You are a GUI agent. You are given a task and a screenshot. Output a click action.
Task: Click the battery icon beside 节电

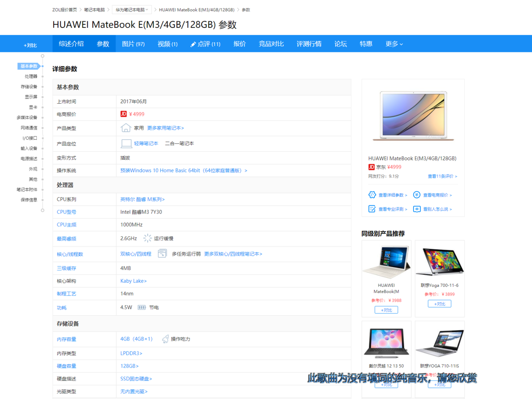click(142, 308)
